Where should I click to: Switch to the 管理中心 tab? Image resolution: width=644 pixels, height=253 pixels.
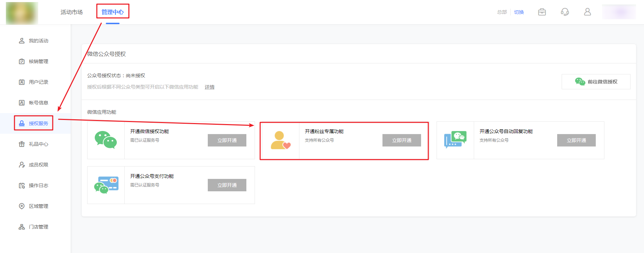pos(112,12)
